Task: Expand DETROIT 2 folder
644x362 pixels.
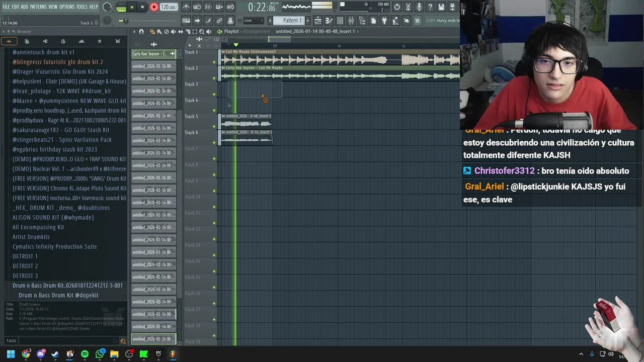Action: pos(25,266)
